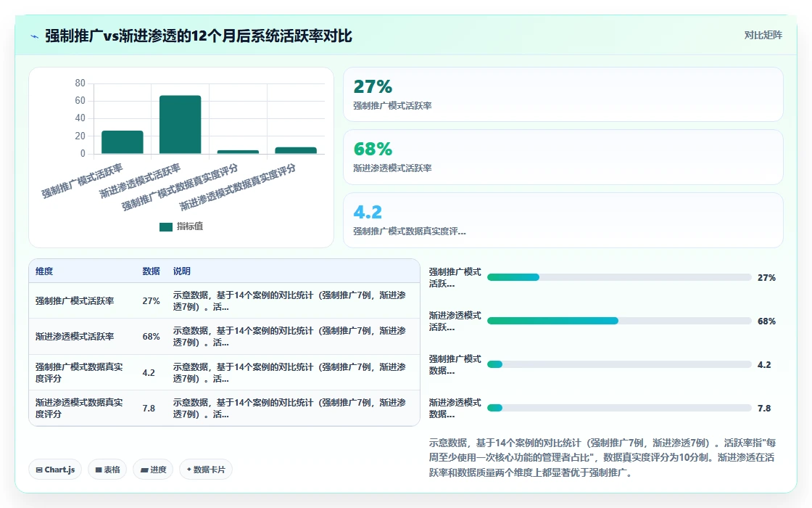Viewport: 812px width, 508px height.
Task: Click the footnote paragraph starting 示意数据
Action: click(602, 458)
